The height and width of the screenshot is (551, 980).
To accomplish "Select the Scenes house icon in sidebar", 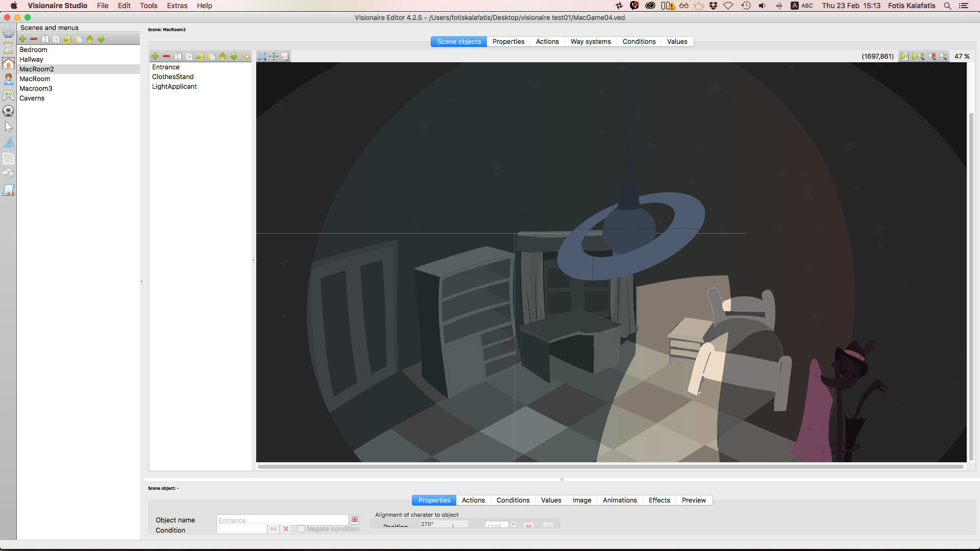I will 8,63.
